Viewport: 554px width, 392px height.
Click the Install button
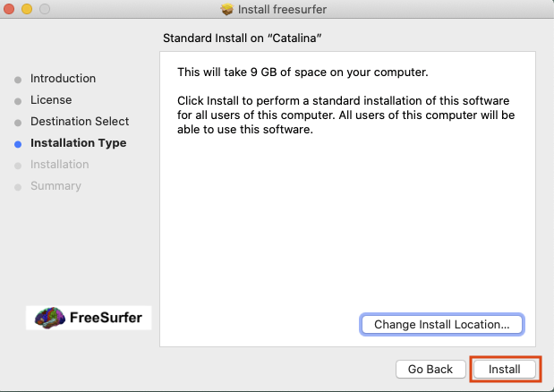[505, 369]
